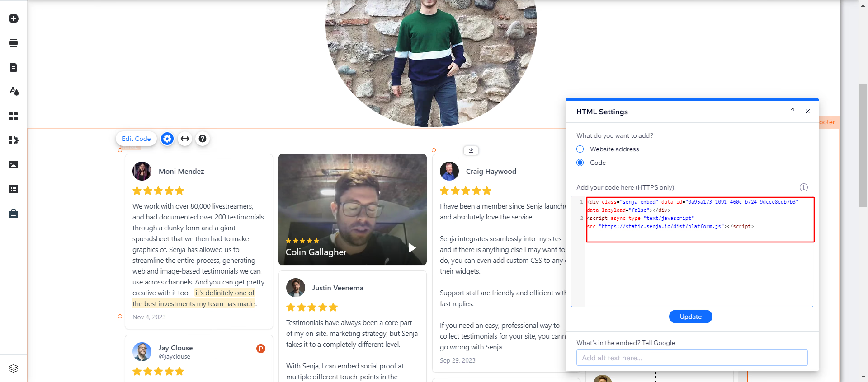
Task: Click the scrollbar down arrow
Action: 863,377
